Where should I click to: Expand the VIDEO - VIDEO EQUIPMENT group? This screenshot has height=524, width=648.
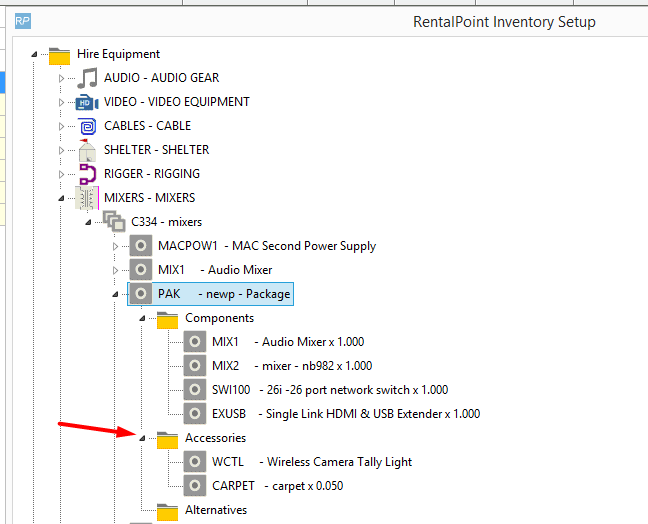(61, 102)
